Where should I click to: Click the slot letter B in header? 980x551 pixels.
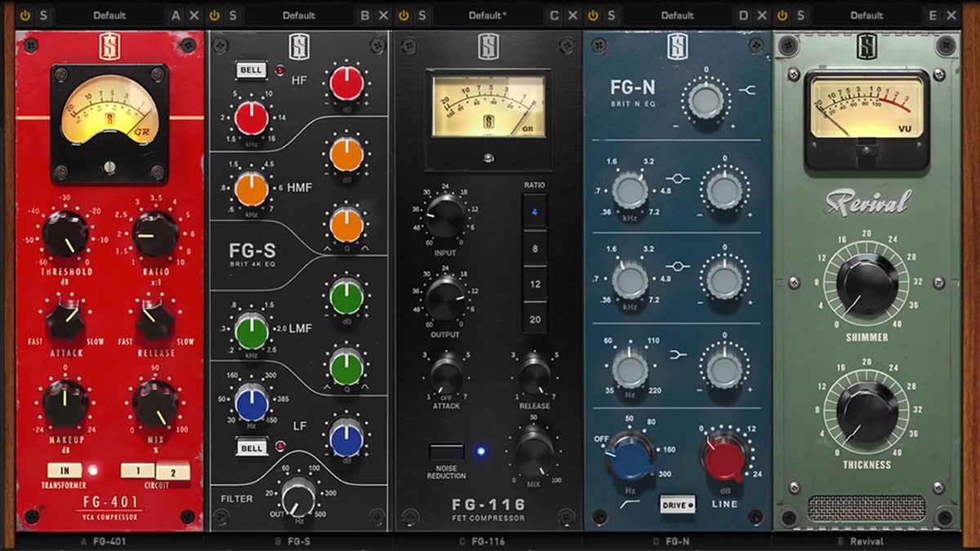click(365, 16)
